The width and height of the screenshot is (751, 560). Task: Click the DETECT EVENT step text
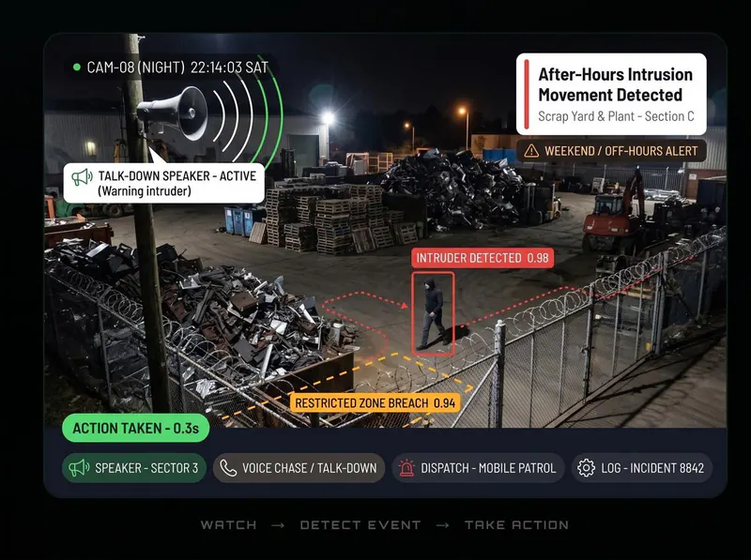point(360,525)
